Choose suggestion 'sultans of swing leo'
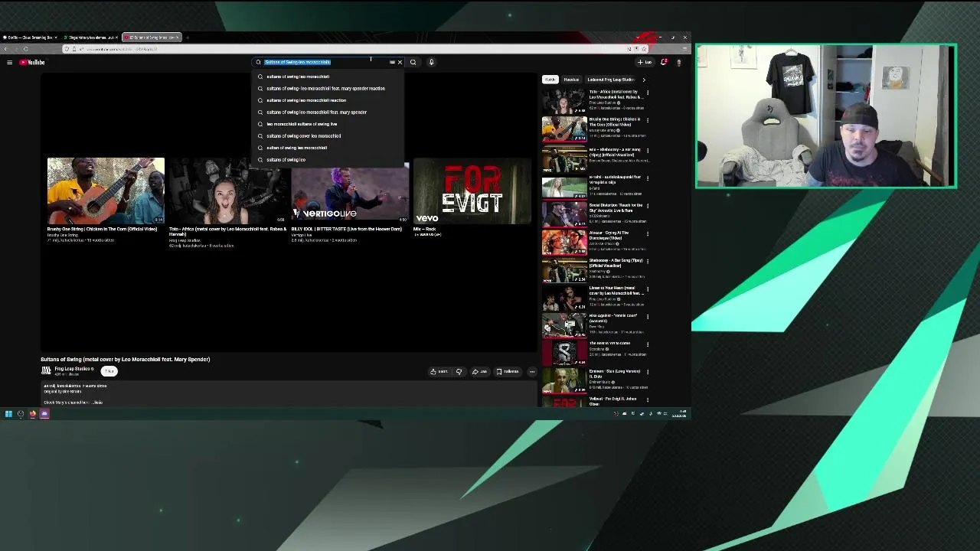This screenshot has height=551, width=980. [328, 159]
